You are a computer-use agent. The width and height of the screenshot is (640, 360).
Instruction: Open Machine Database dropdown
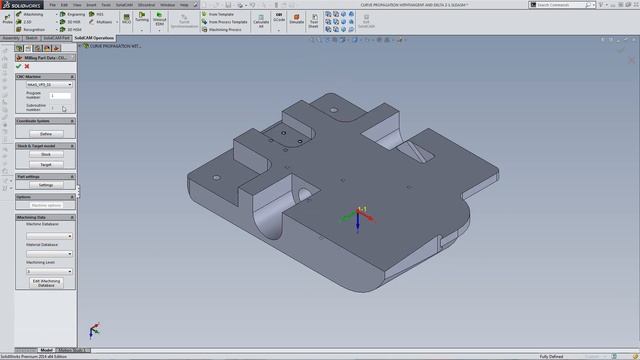[x=49, y=236]
